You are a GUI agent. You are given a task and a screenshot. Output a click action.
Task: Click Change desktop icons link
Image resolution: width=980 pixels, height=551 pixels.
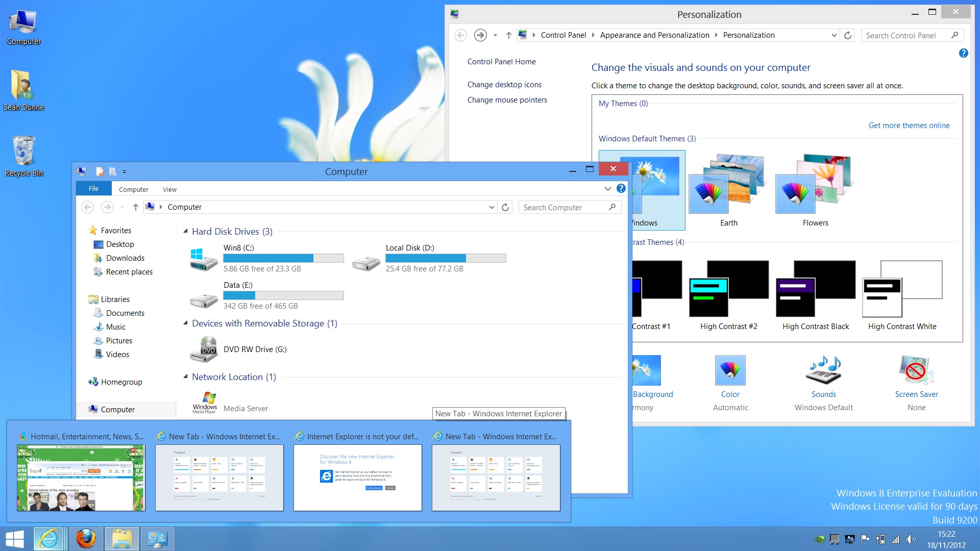tap(504, 85)
